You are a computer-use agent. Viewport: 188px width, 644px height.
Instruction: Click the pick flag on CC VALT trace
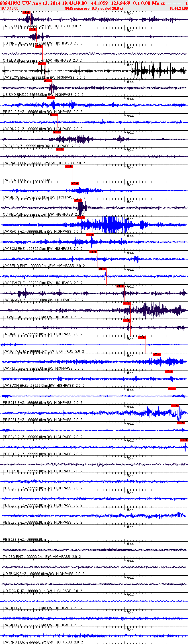[x=126, y=303]
